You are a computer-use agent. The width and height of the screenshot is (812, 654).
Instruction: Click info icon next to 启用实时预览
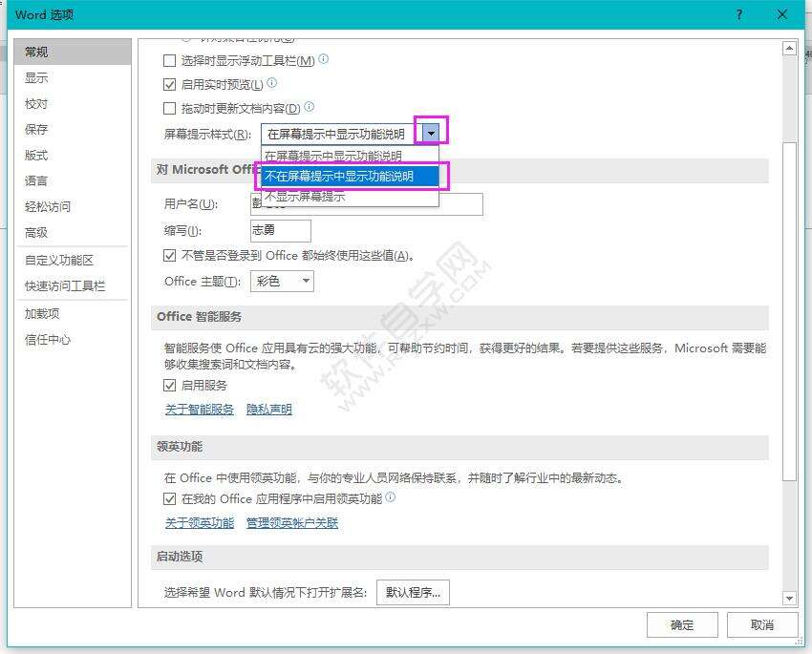click(x=272, y=82)
